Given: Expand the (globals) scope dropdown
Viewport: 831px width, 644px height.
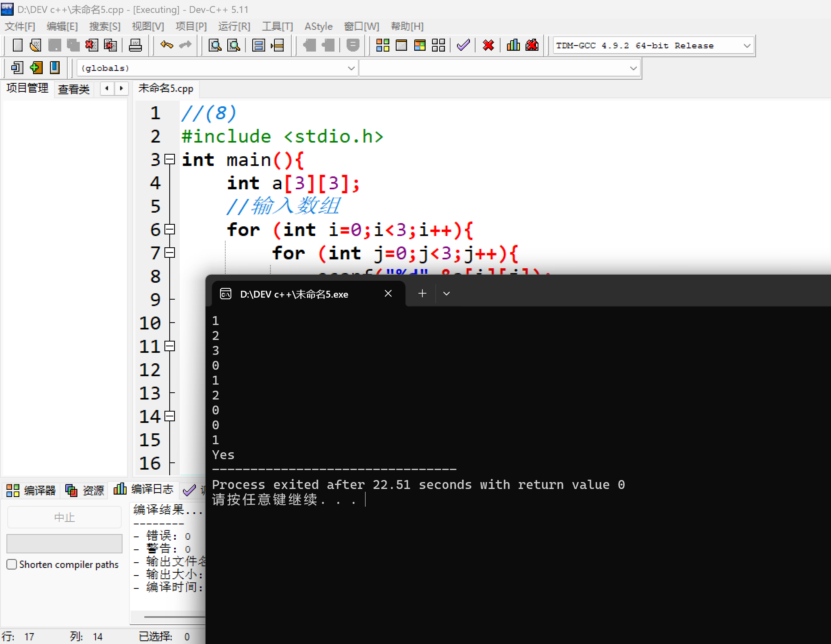Looking at the screenshot, I should 351,68.
